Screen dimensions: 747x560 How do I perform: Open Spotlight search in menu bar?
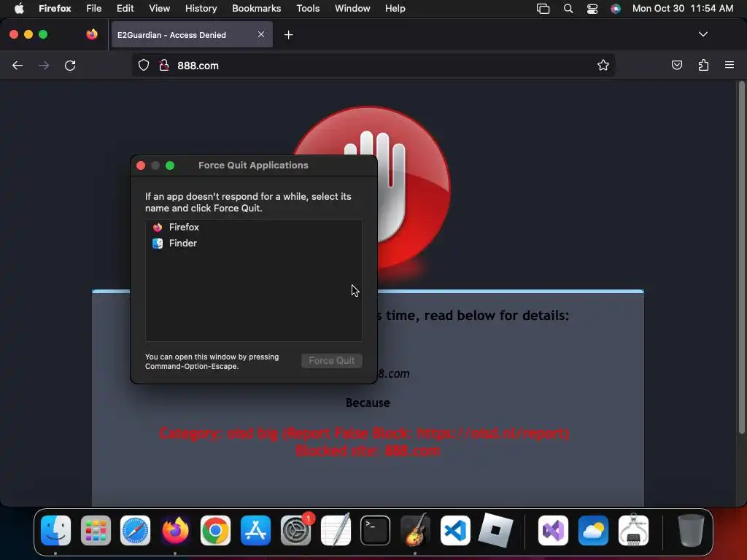pos(568,9)
